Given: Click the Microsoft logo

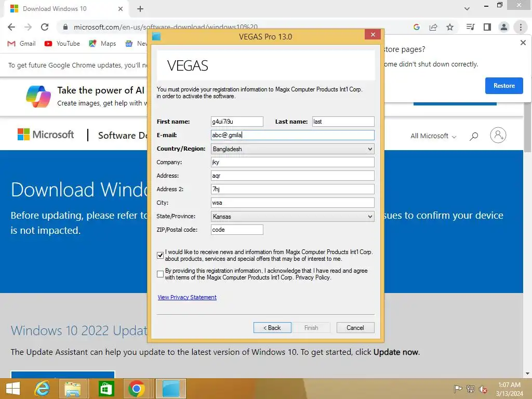Looking at the screenshot, I should 46,135.
